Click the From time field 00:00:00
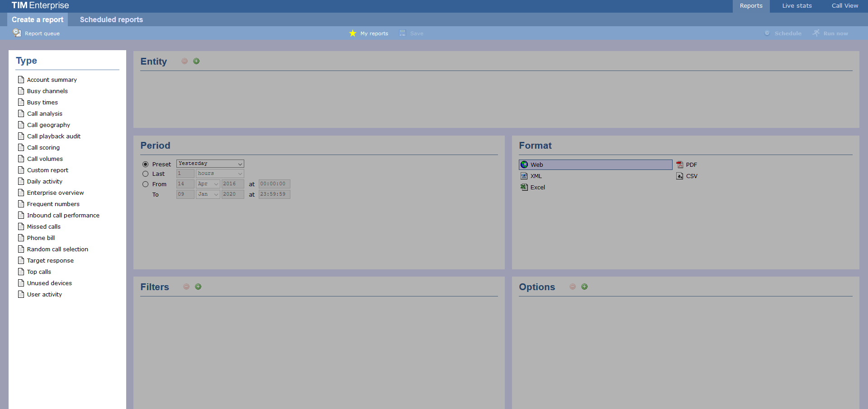The image size is (868, 409). coord(275,184)
